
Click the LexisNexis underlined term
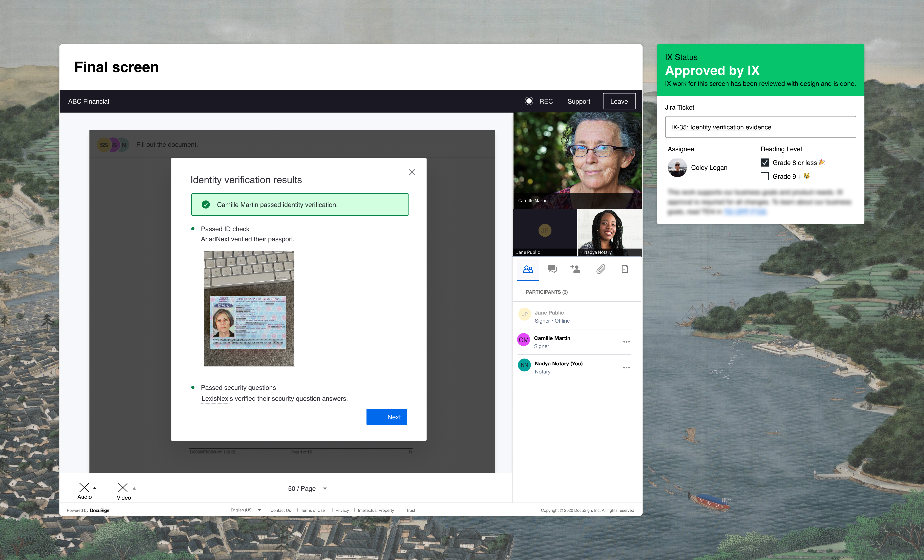click(x=217, y=399)
